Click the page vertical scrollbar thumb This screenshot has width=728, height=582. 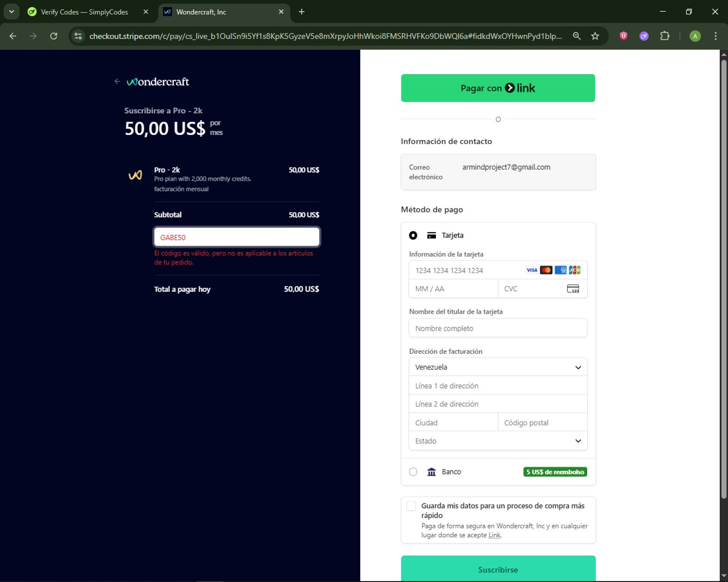(724, 279)
